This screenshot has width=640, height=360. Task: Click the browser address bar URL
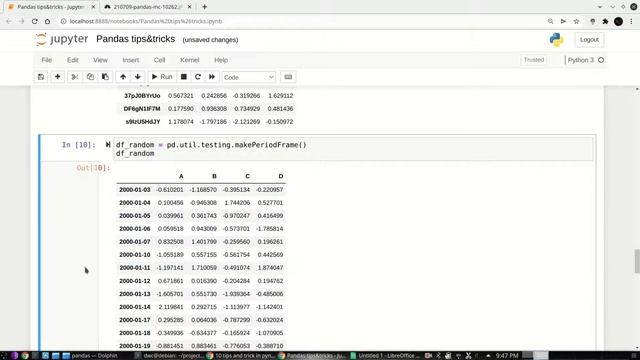point(146,21)
